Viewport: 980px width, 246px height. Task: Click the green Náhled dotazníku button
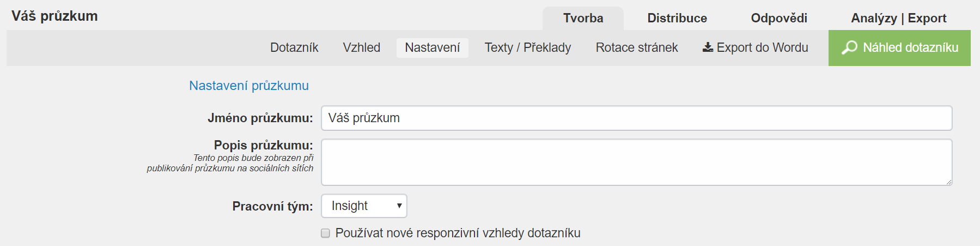(x=899, y=48)
